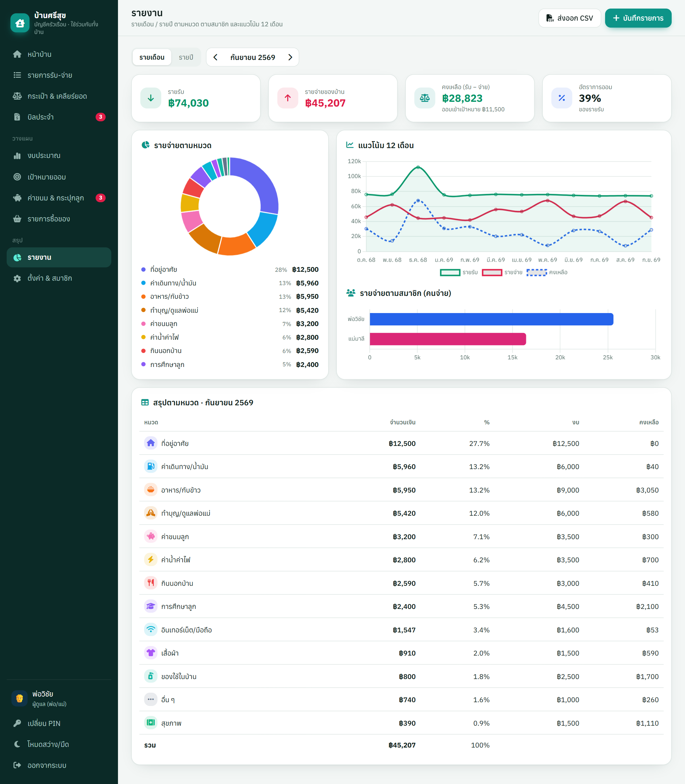685x784 pixels.
Task: Click the รายการซื้อของ basket icon
Action: pos(17,219)
